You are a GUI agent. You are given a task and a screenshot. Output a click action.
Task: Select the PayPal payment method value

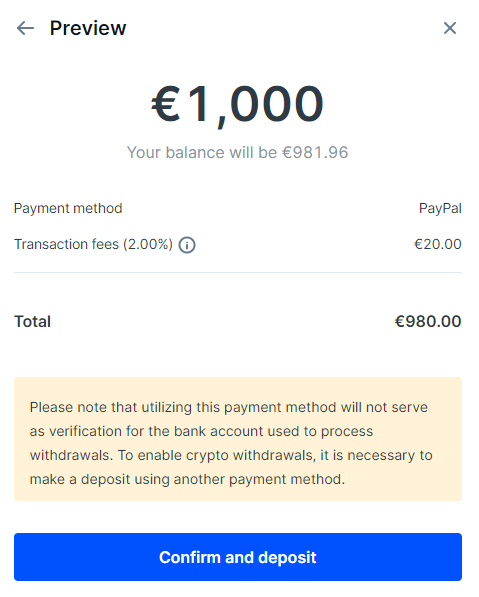tap(440, 208)
